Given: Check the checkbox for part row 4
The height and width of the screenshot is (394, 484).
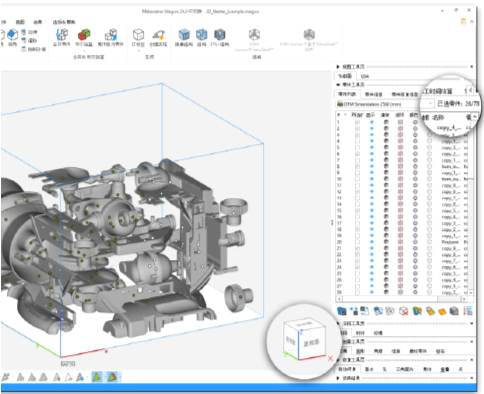Looking at the screenshot, I should point(357,141).
